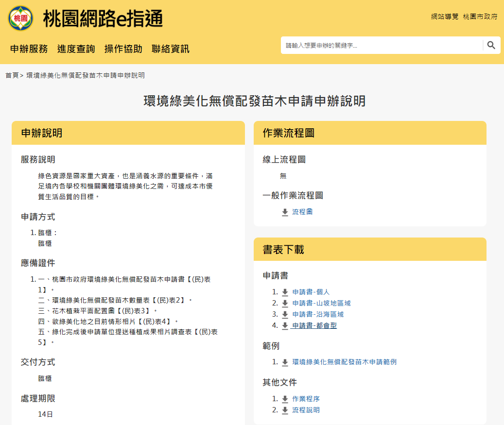Click the 處理期限 heading
Screen dimensions: 504x425
38,399
